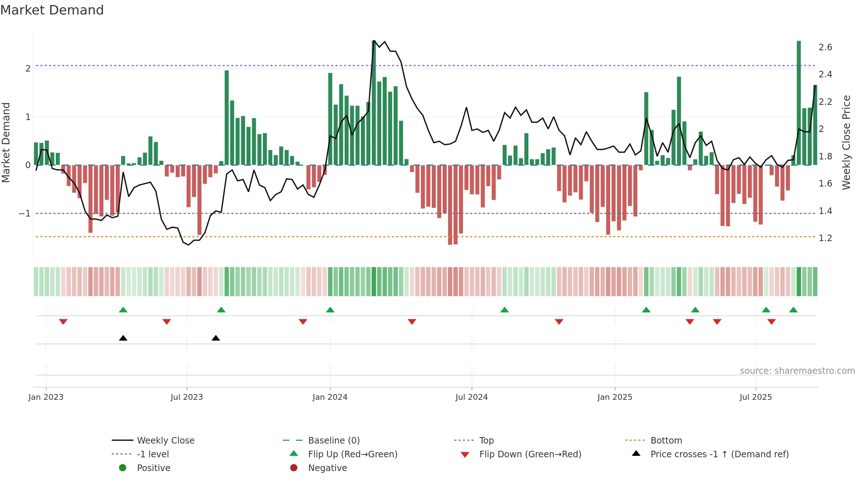Click the Flip Up triangle at January 2024
This screenshot has height=488, width=868.
click(330, 310)
